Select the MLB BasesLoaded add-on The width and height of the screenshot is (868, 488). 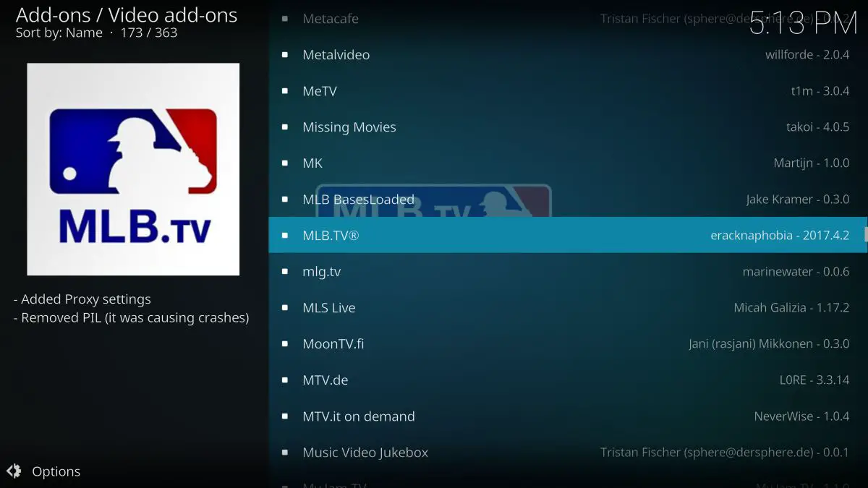[568, 200]
